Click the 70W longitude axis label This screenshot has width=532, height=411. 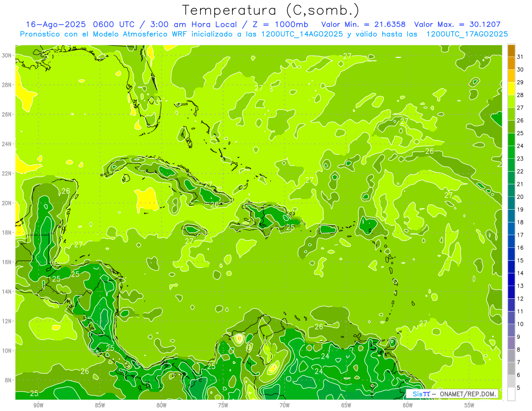click(x=285, y=405)
